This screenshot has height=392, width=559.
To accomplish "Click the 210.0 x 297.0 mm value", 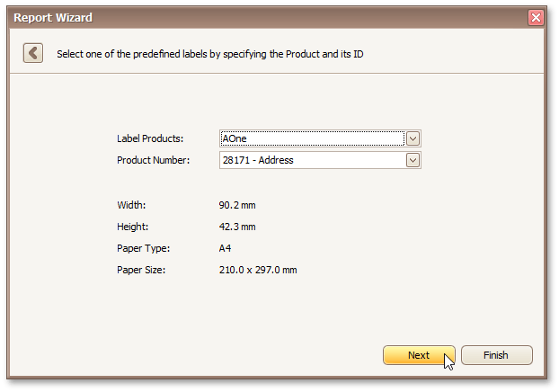I will (x=258, y=270).
